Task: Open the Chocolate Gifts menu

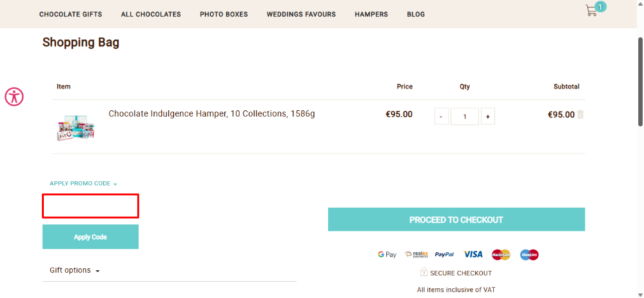Action: click(x=71, y=14)
